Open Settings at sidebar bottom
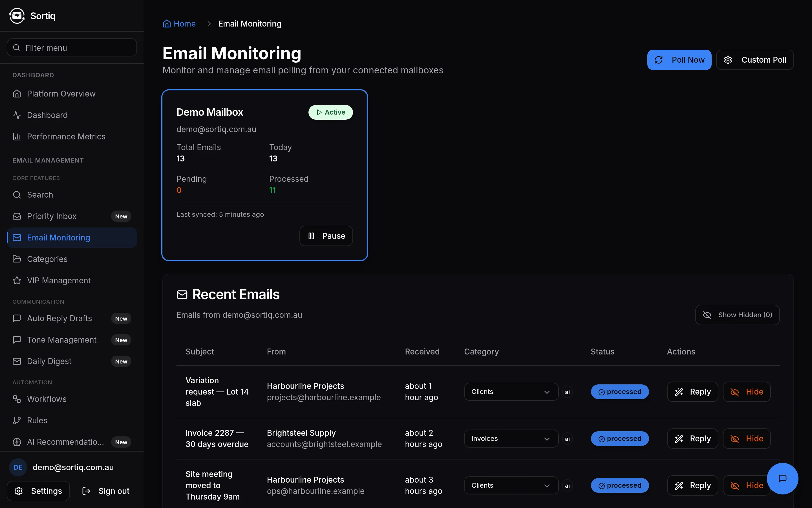Screen dimensions: 812x508 click(x=38, y=491)
